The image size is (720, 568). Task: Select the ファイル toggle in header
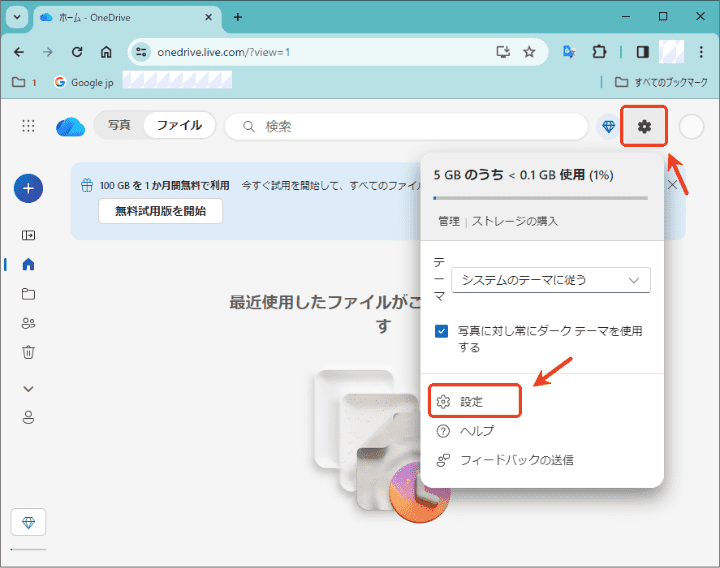(179, 126)
